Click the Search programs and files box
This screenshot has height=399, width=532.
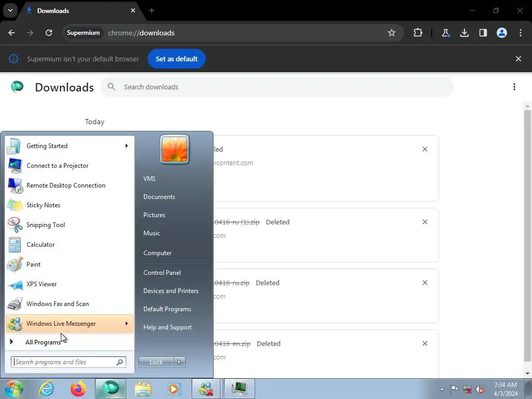pos(68,362)
